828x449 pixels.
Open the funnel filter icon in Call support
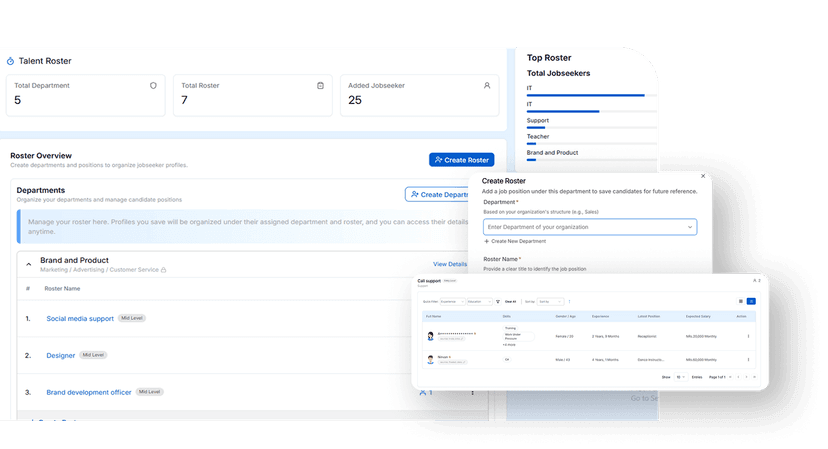(498, 302)
